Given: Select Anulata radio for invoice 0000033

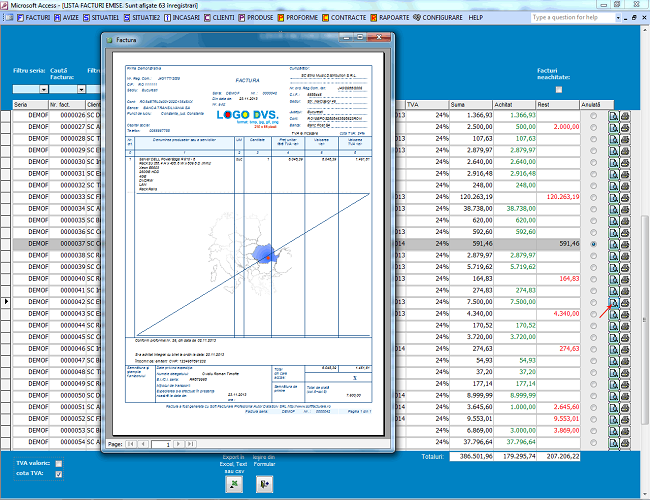Looking at the screenshot, I should point(594,198).
